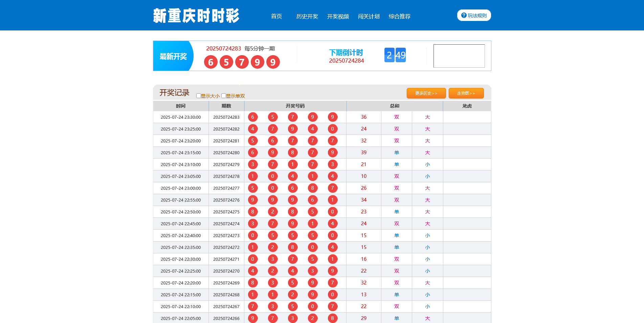Click next issue number 20250724284
This screenshot has height=323, width=644.
(347, 61)
